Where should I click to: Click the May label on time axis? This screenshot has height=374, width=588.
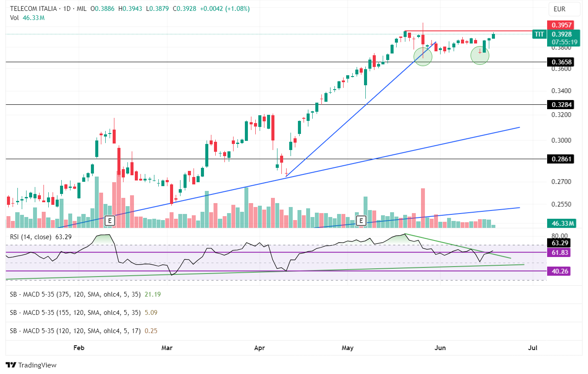(x=347, y=347)
